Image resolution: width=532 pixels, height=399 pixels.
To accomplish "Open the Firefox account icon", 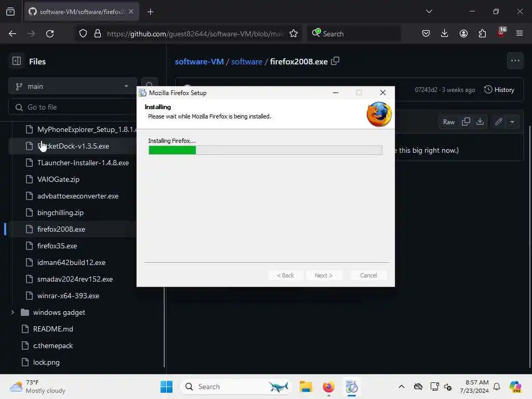I will coord(463,34).
